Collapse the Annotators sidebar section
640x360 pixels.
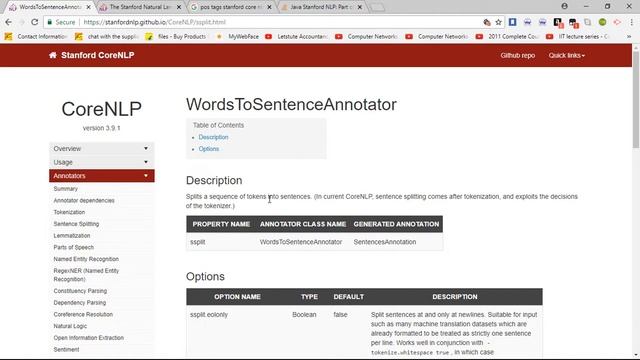click(102, 176)
